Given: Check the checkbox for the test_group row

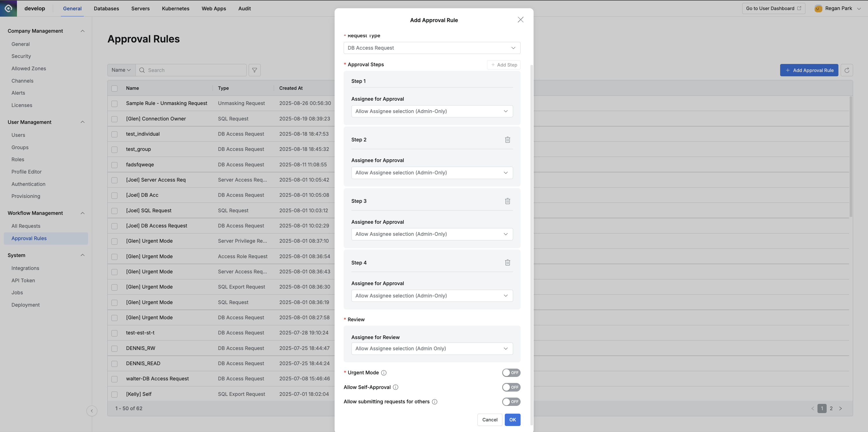Looking at the screenshot, I should [114, 149].
